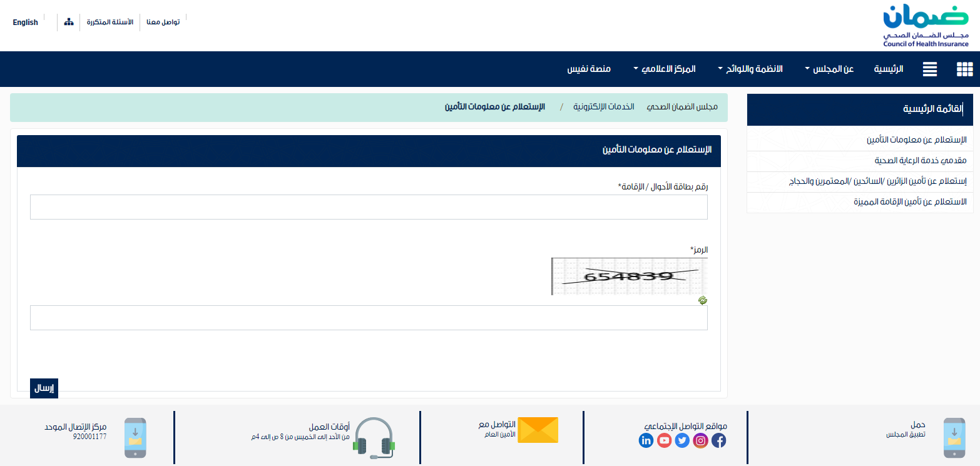This screenshot has width=980, height=466.
Task: Go to الرئيسية home menu item
Action: click(x=889, y=69)
